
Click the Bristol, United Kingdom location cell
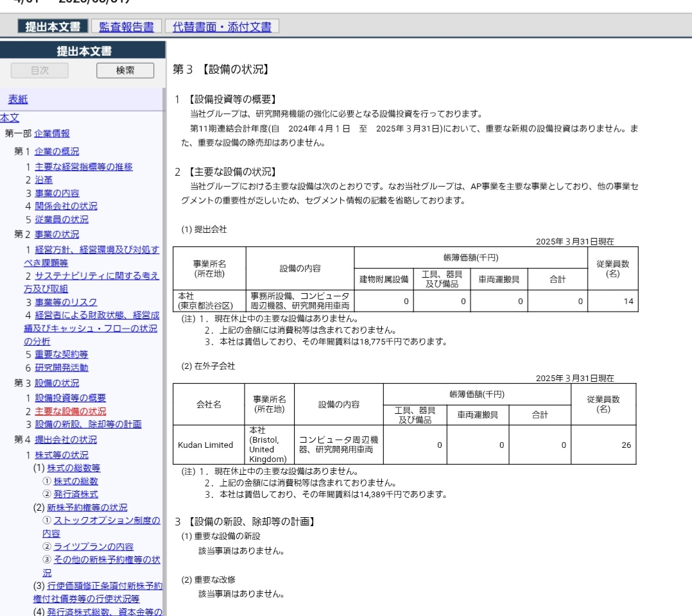(269, 445)
